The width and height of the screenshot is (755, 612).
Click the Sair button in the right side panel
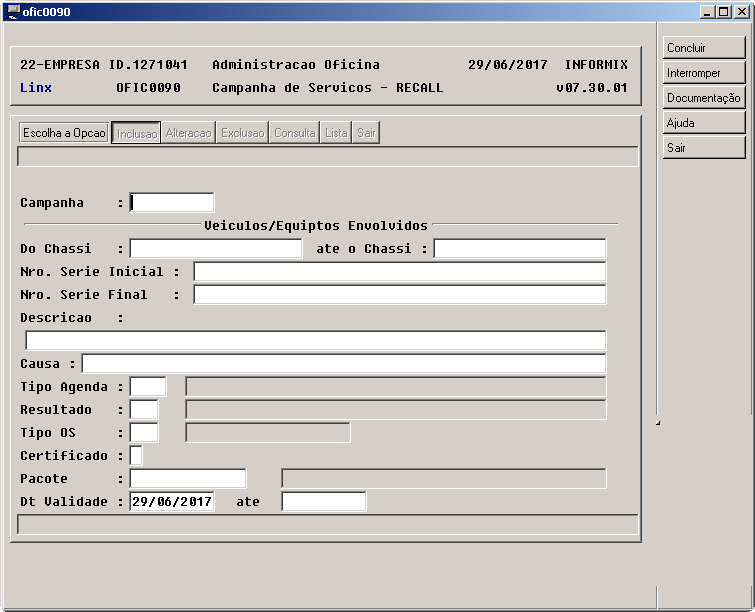pyautogui.click(x=704, y=148)
